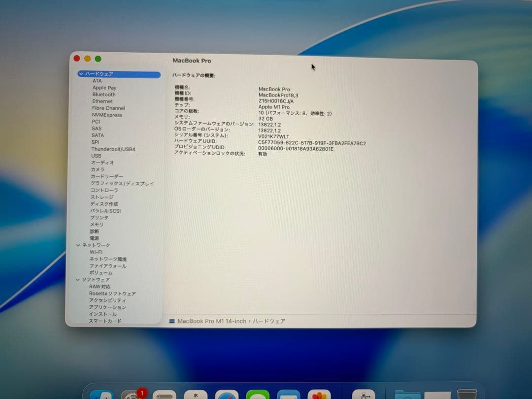Collapse the ソフトウェア section chevron

pyautogui.click(x=78, y=280)
